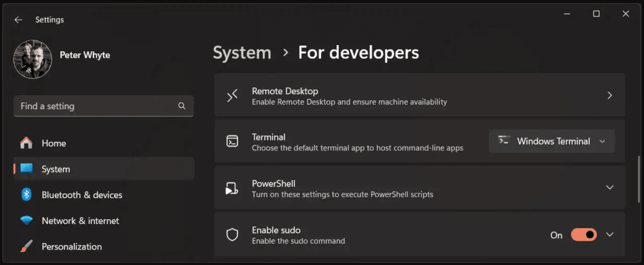Click the System breadcrumb link
The image size is (644, 265).
(242, 52)
